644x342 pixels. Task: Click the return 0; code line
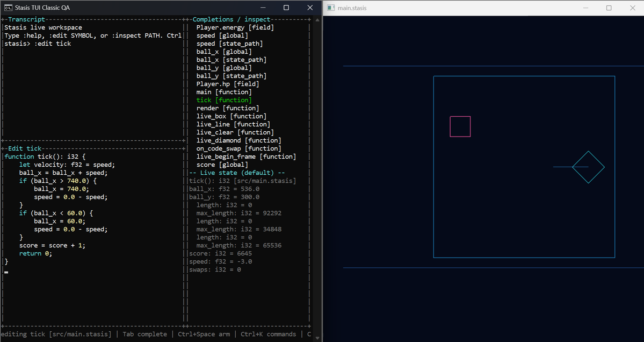[x=36, y=254]
